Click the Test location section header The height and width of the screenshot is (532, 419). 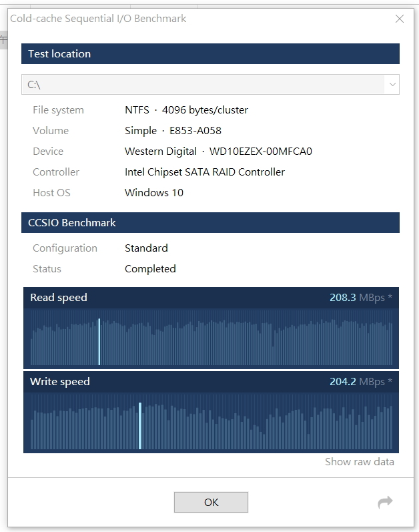[59, 54]
